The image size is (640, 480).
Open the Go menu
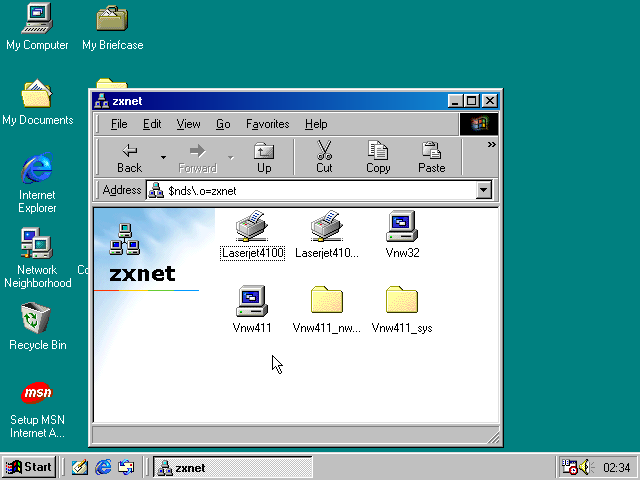coord(223,124)
